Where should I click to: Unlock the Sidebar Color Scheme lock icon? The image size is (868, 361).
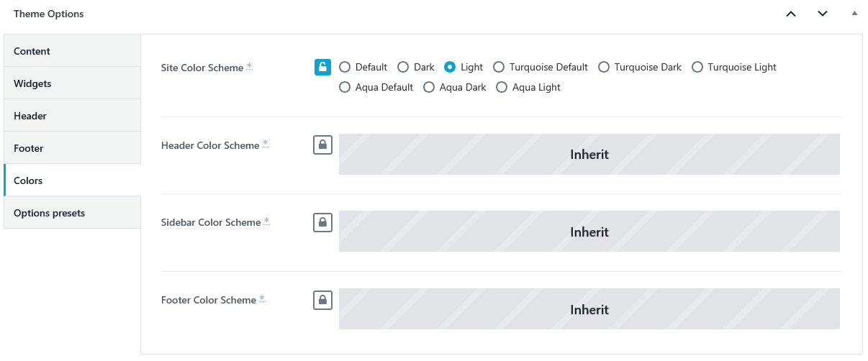(x=322, y=222)
